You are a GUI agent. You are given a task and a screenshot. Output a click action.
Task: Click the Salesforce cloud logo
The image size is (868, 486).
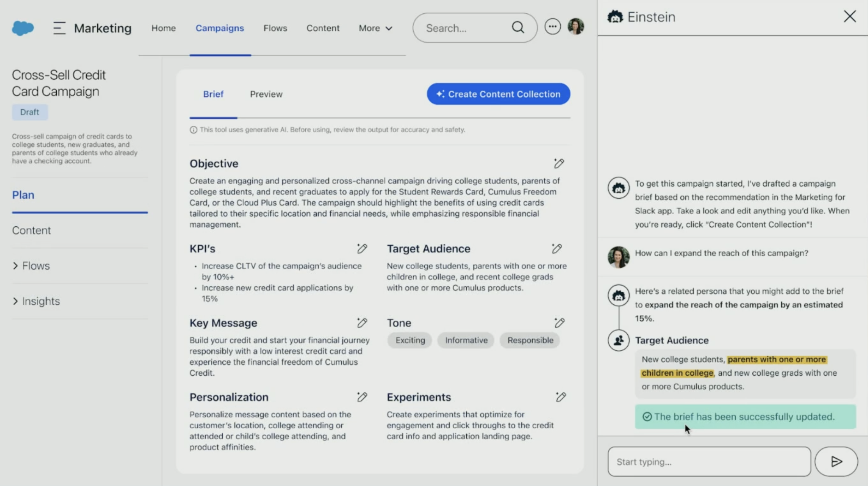(23, 28)
